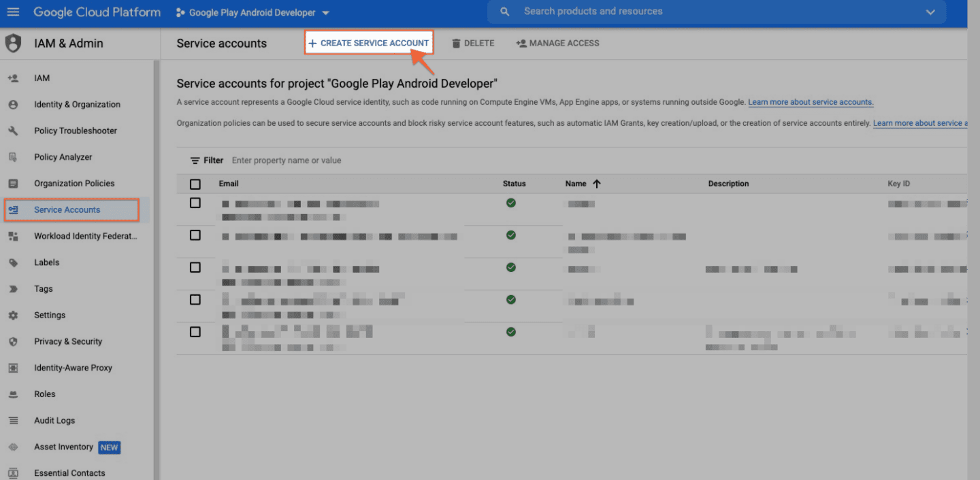Click the Labels tag icon in sidebar
This screenshot has width=980, height=480.
coord(13,262)
